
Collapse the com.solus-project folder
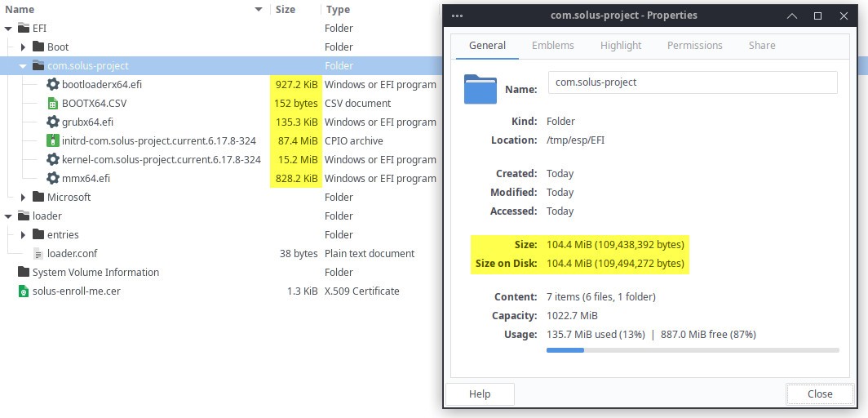pos(23,66)
